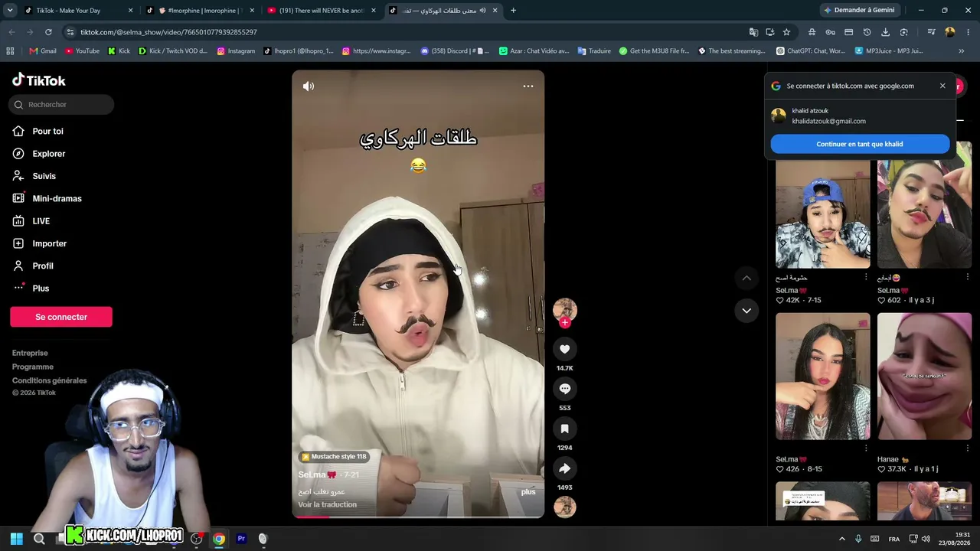The image size is (980, 551).
Task: Open the Windows Start menu
Action: click(17, 539)
